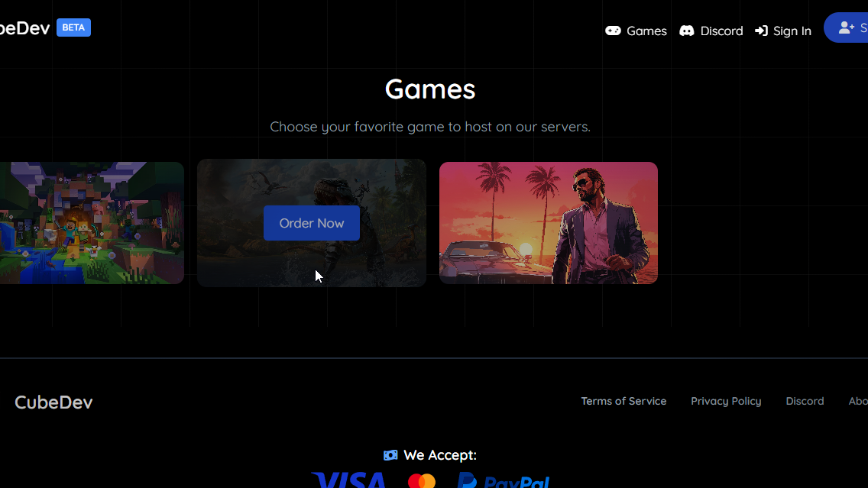Click the PayPal logo
868x488 pixels.
coord(504,480)
